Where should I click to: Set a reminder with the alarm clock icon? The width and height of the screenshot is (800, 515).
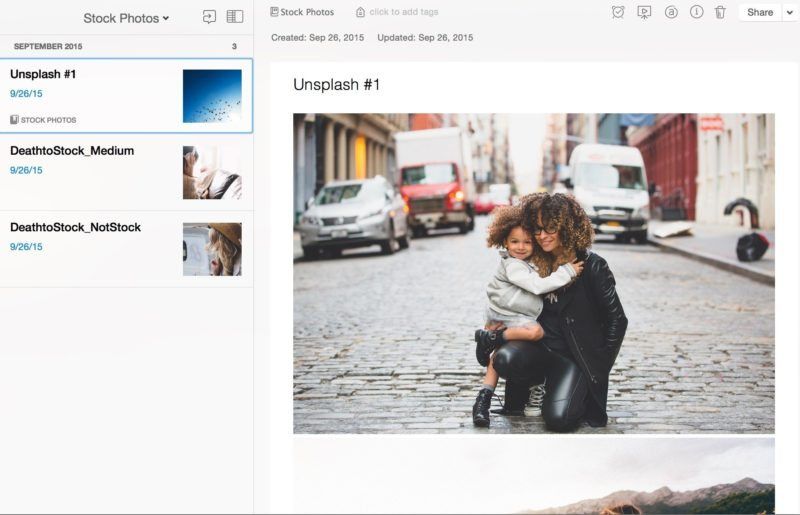coord(618,12)
